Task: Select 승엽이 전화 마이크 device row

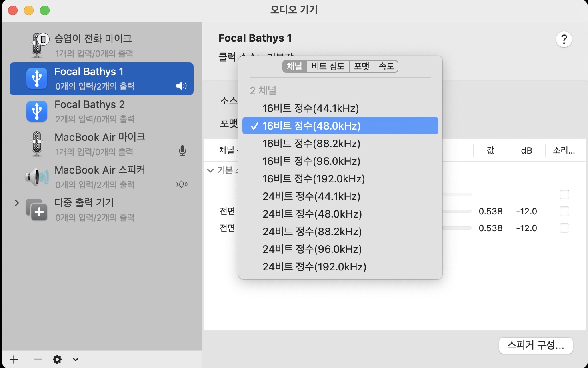Action: click(x=102, y=46)
